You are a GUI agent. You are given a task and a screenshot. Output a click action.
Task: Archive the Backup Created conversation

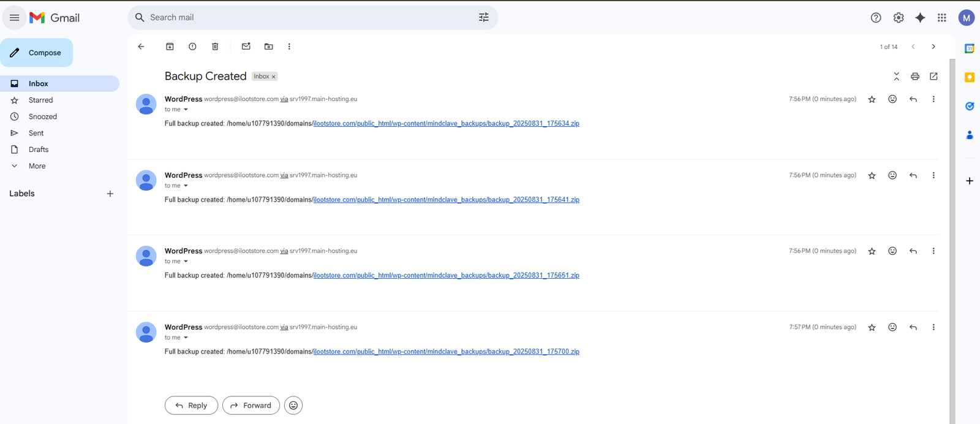tap(170, 47)
